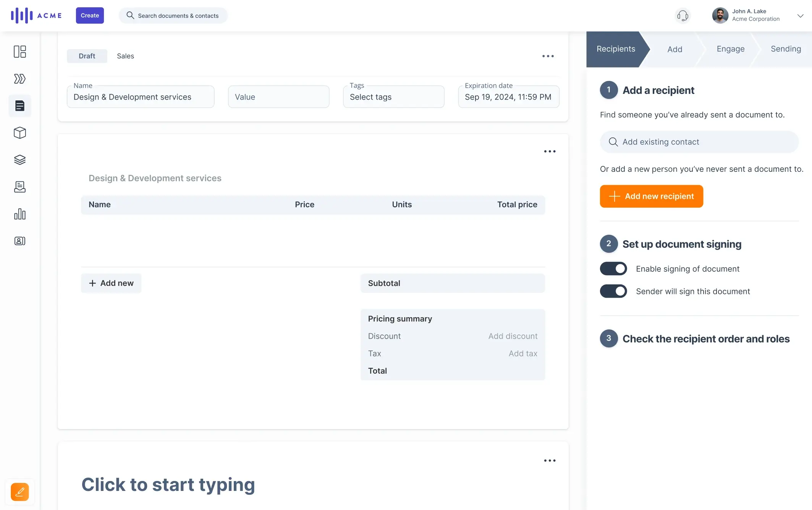Image resolution: width=812 pixels, height=510 pixels.
Task: Click Add discount link in pricing summary
Action: (513, 336)
